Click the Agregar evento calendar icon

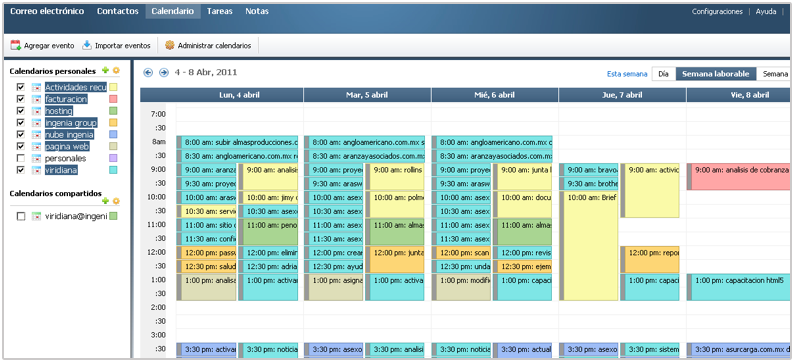coord(15,45)
